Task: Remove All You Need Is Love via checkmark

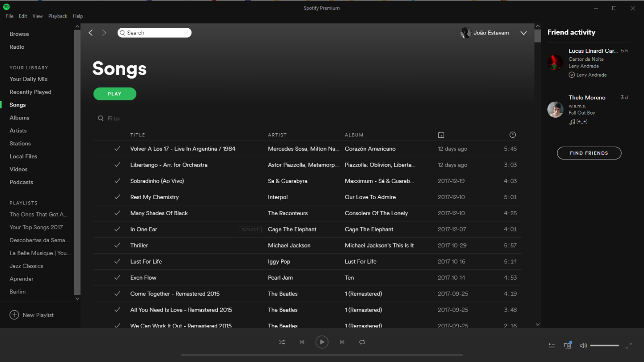Action: click(117, 310)
